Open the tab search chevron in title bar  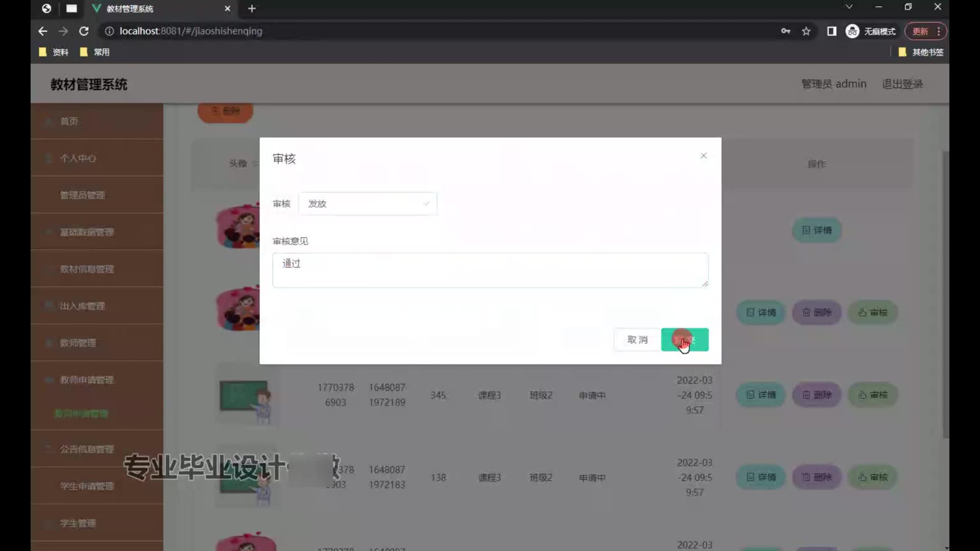(x=849, y=7)
